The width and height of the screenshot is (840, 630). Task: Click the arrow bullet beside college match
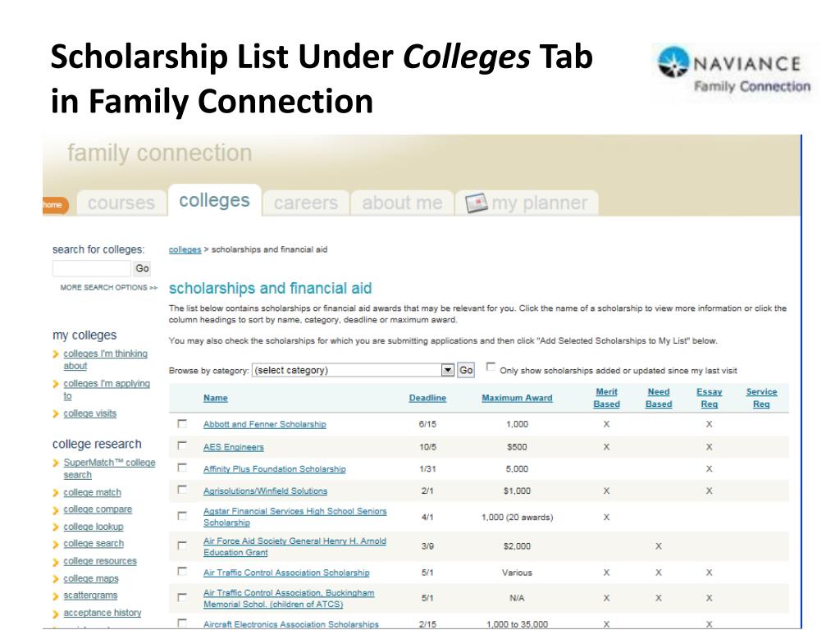point(56,493)
